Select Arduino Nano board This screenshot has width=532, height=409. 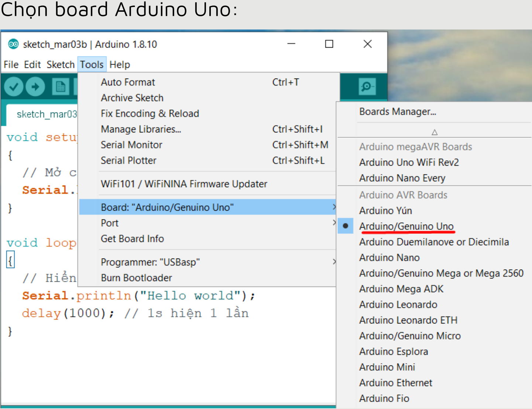[389, 257]
